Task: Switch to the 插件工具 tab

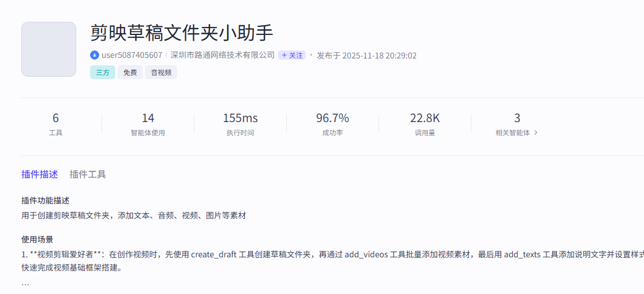Action: (x=88, y=174)
